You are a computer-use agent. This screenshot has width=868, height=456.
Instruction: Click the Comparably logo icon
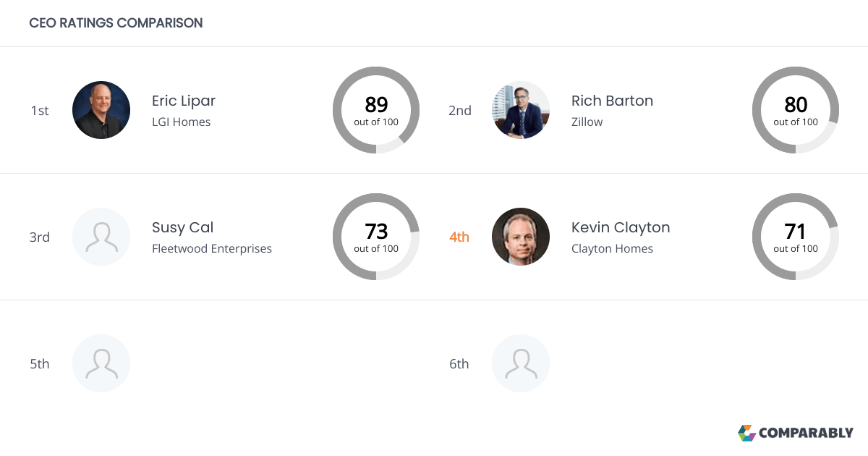(x=746, y=433)
